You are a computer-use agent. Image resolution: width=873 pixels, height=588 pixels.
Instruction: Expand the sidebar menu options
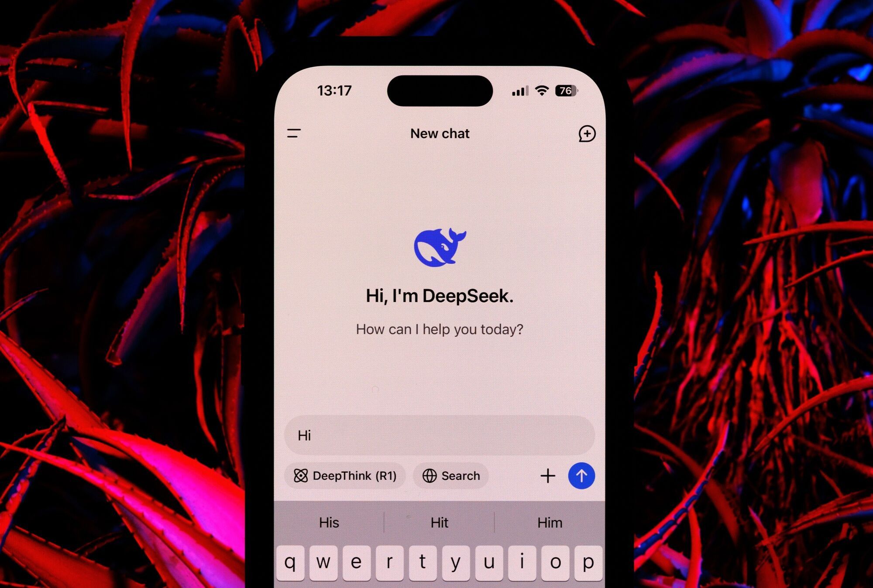[x=294, y=133]
